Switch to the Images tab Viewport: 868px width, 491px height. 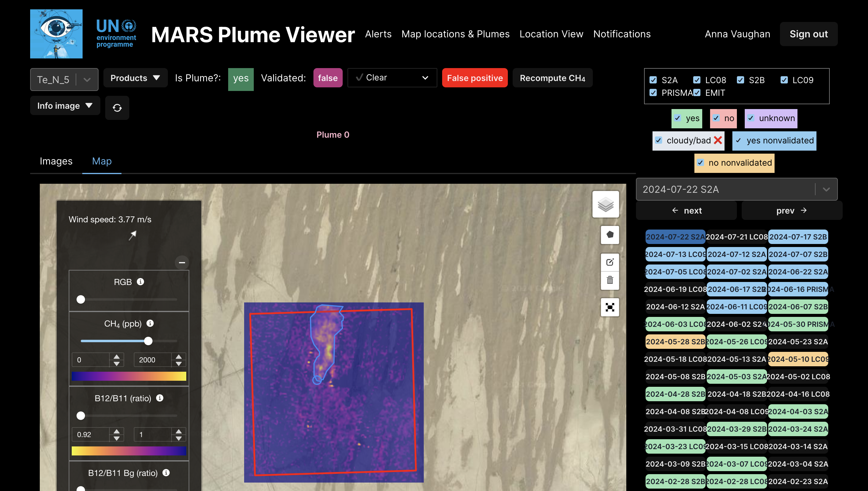[x=56, y=161]
